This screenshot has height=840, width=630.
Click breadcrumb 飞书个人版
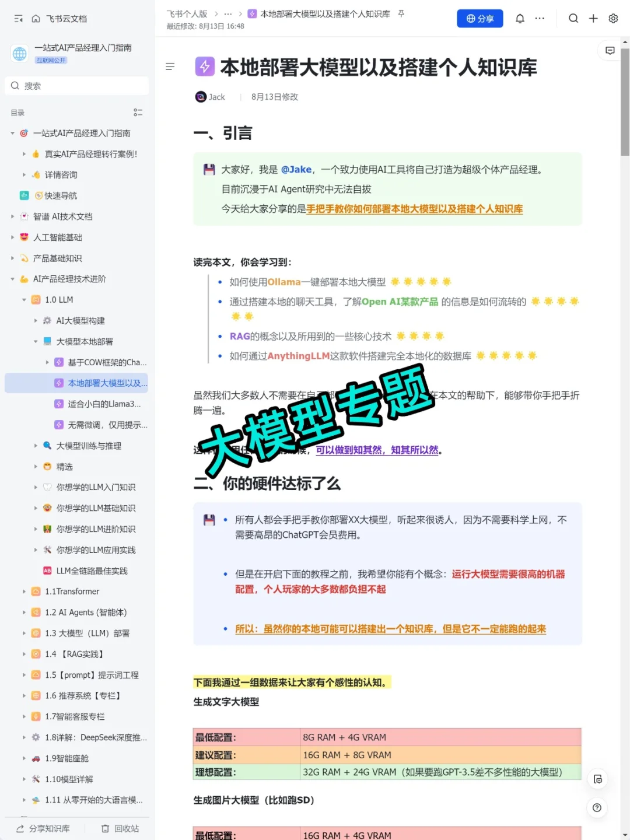point(187,13)
